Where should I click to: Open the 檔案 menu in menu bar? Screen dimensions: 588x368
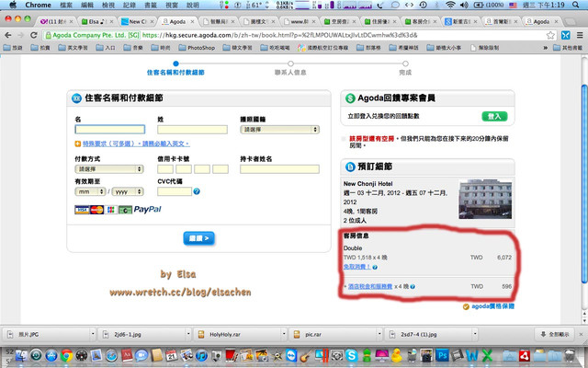pos(65,5)
